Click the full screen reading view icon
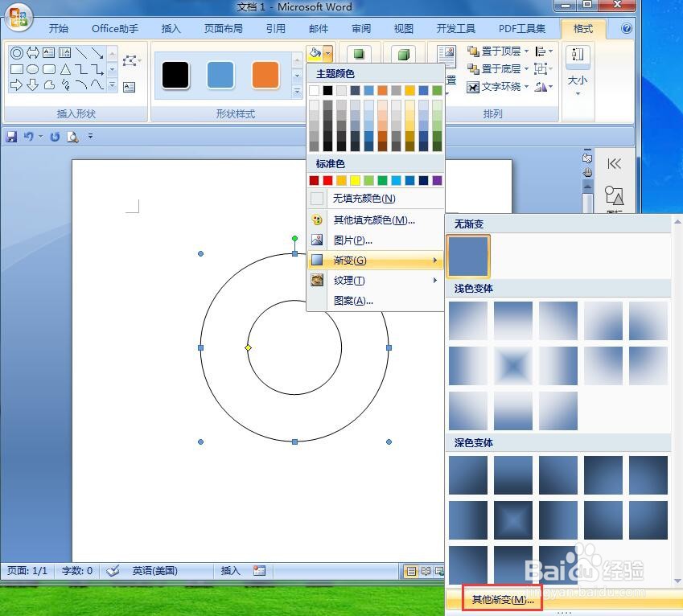Image resolution: width=683 pixels, height=616 pixels. tap(426, 571)
